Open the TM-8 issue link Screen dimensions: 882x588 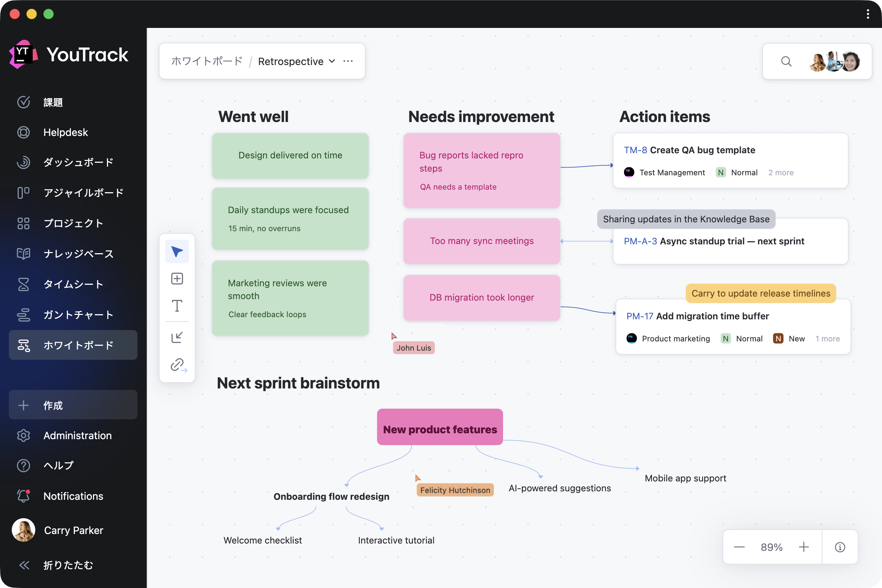point(635,150)
